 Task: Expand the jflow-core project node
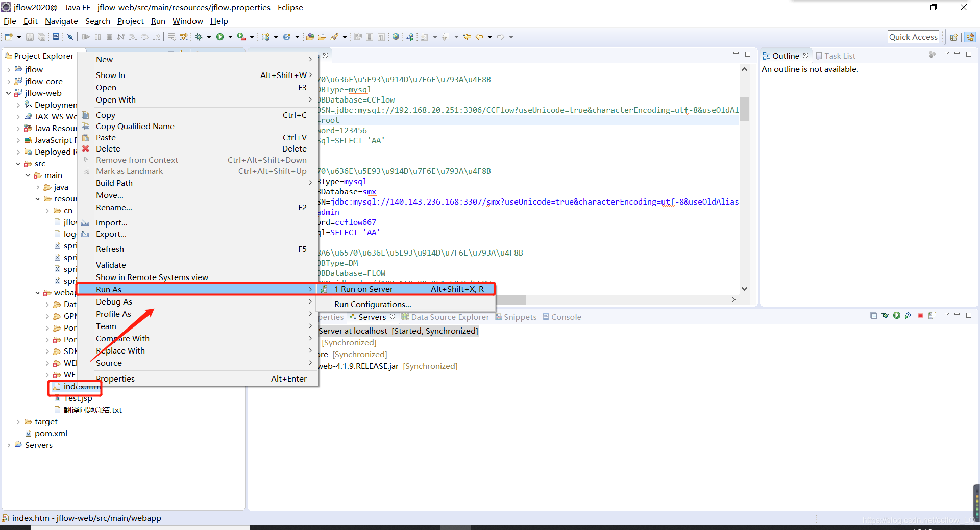click(9, 82)
